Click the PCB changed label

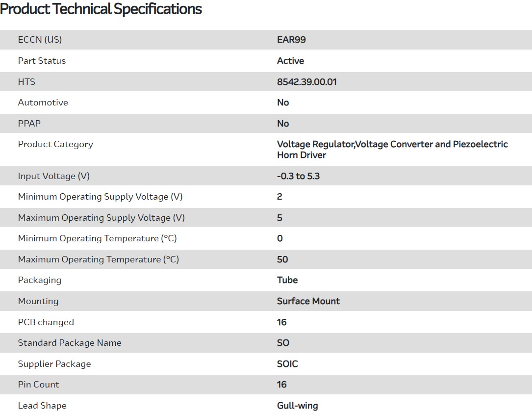coord(46,322)
